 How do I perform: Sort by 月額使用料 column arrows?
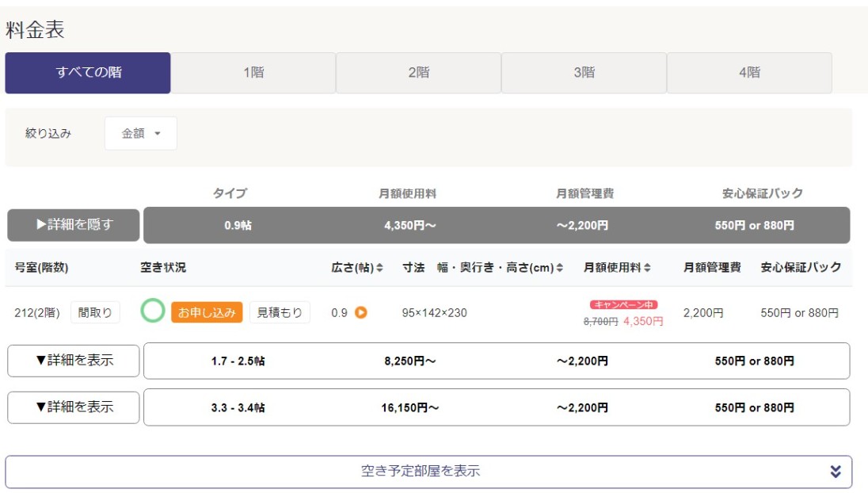(x=647, y=268)
